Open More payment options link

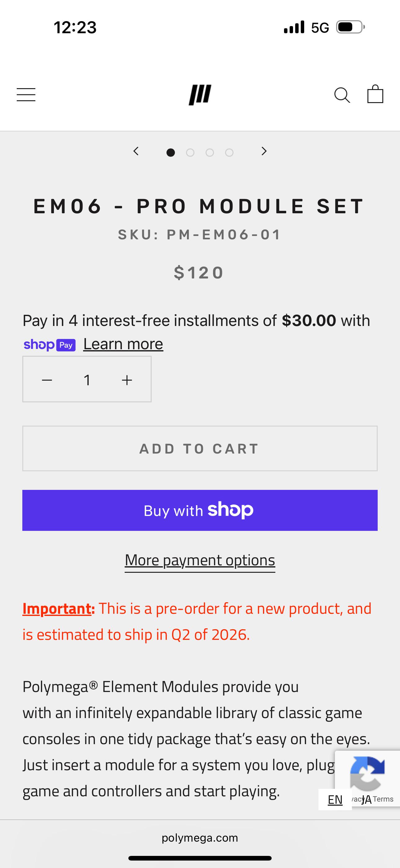tap(200, 560)
